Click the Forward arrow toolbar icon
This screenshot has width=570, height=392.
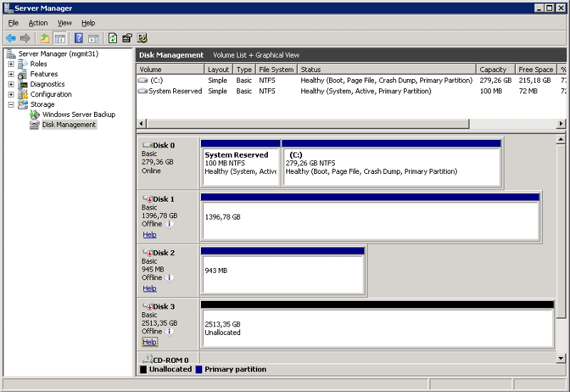click(25, 38)
